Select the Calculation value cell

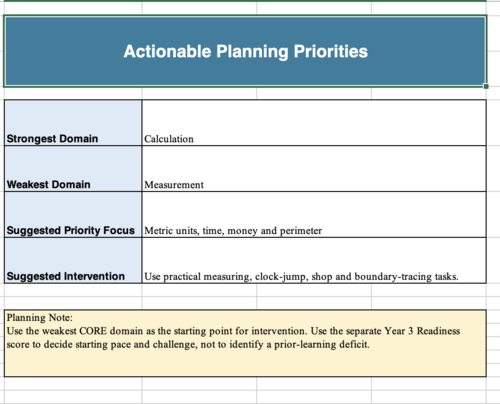click(x=314, y=123)
